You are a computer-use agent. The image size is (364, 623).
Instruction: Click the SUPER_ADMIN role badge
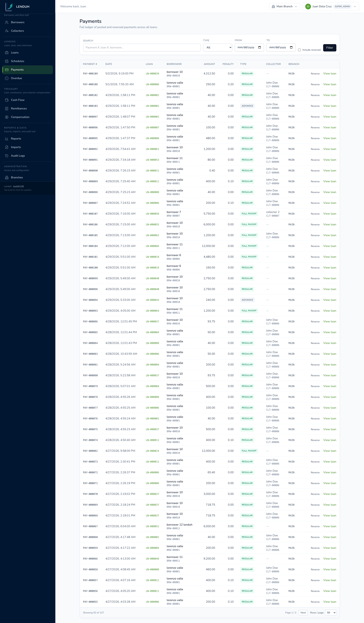342,7
